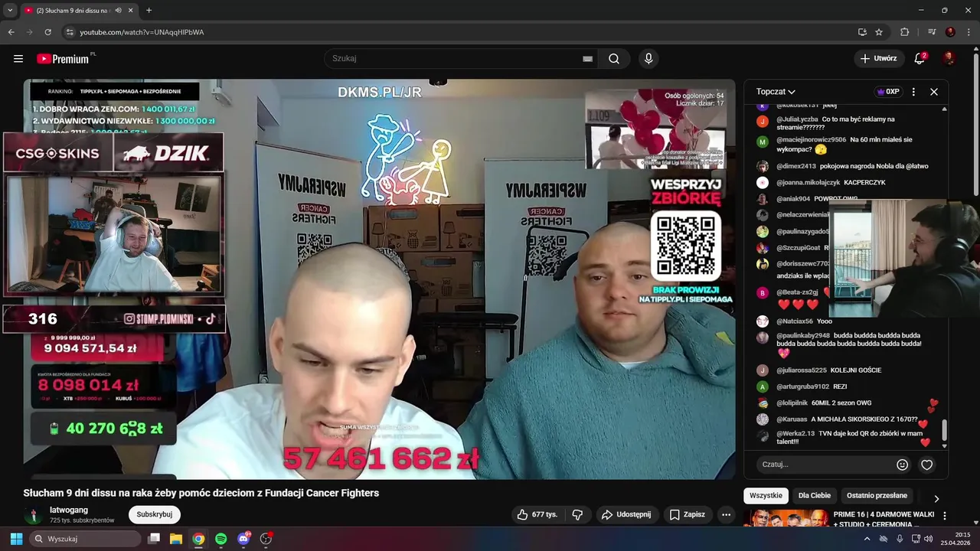Click @maciejinorowicz9506 username in chat

811,140
